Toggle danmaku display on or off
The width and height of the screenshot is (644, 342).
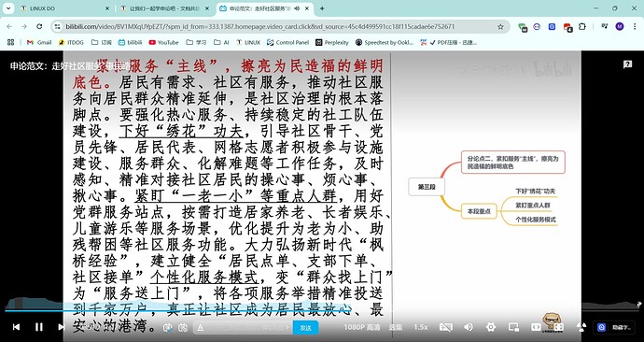click(168, 328)
